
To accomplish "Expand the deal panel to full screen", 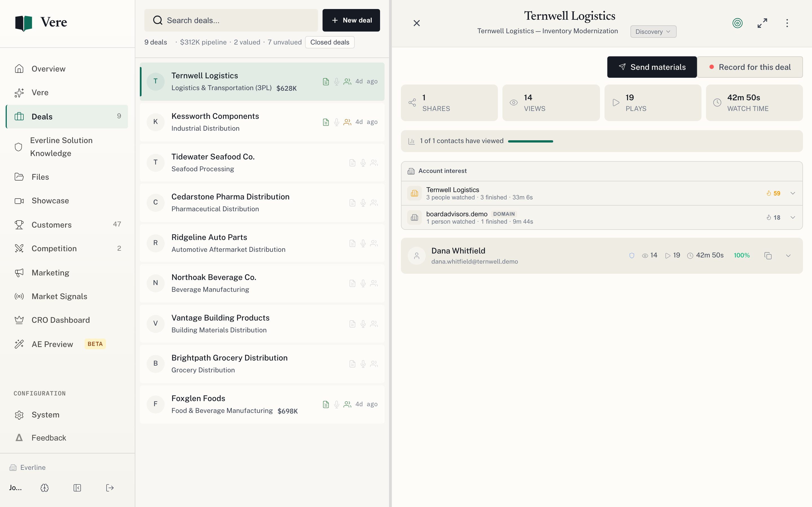I will coord(762,23).
